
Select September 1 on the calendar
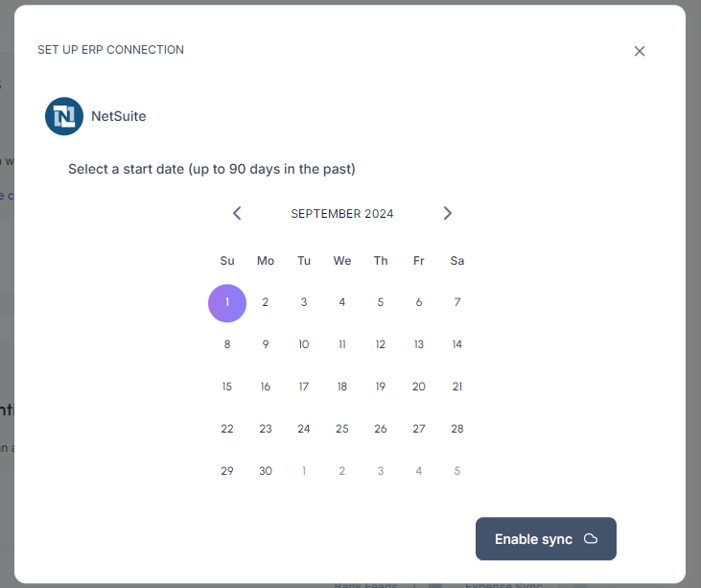coord(227,303)
